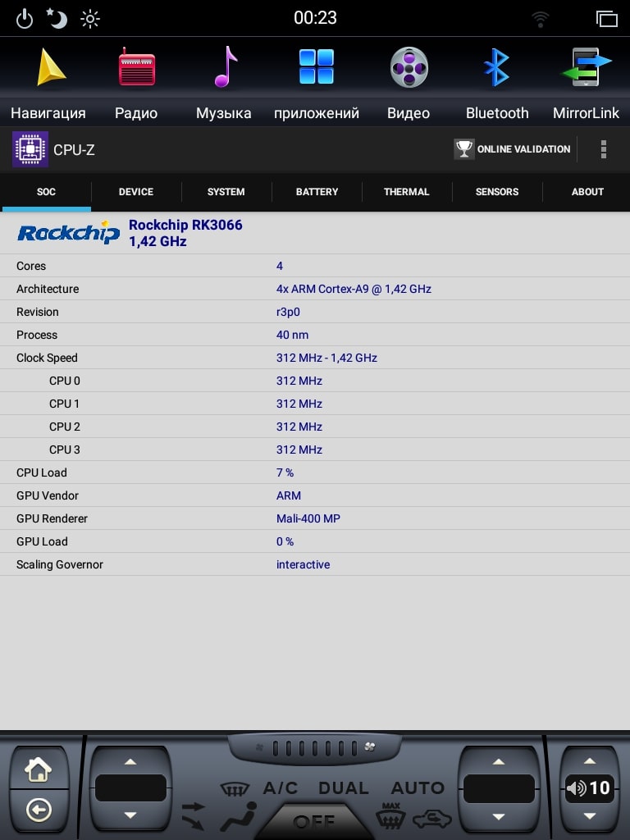Lower volume with down arrow
Image resolution: width=630 pixels, height=840 pixels.
tap(590, 816)
